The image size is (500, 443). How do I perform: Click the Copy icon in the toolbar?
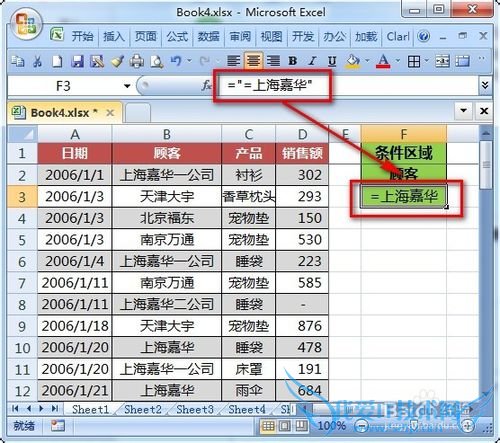point(17,61)
